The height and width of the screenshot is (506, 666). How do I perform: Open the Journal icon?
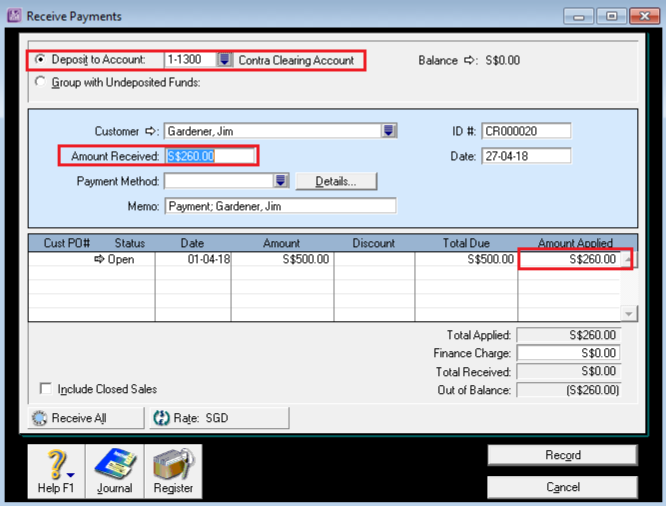pos(115,471)
